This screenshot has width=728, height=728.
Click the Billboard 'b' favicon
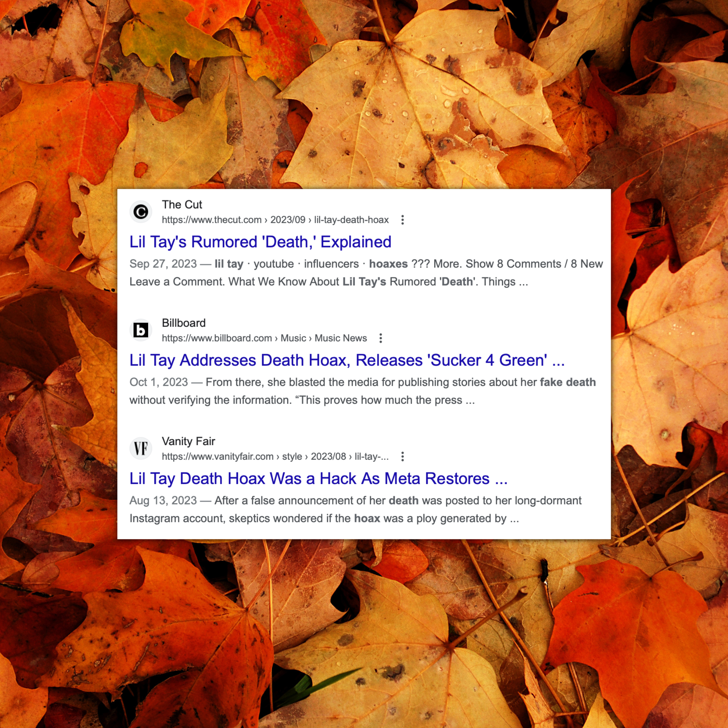click(x=141, y=330)
